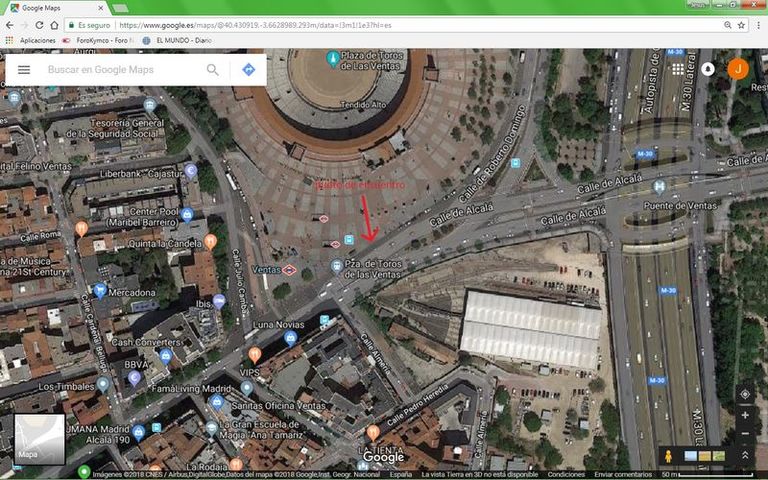Open directions with the blue arrow icon
Screen dimensions: 768x480
[x=248, y=70]
